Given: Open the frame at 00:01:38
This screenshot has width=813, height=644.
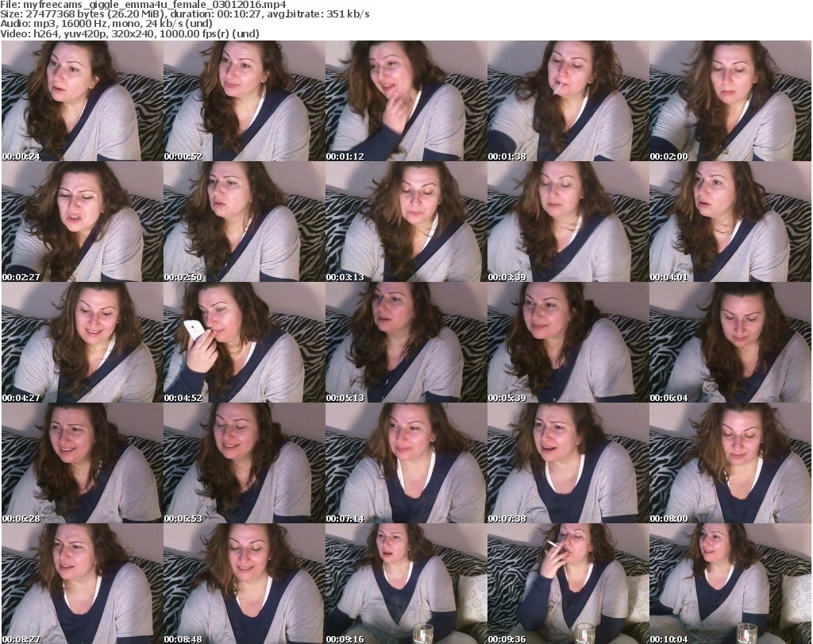Looking at the screenshot, I should (568, 101).
